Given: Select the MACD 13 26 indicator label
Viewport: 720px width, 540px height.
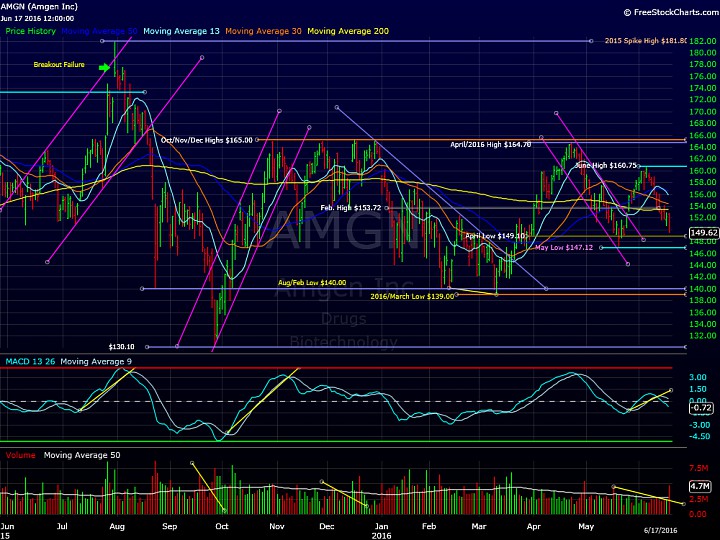Looking at the screenshot, I should pos(30,362).
